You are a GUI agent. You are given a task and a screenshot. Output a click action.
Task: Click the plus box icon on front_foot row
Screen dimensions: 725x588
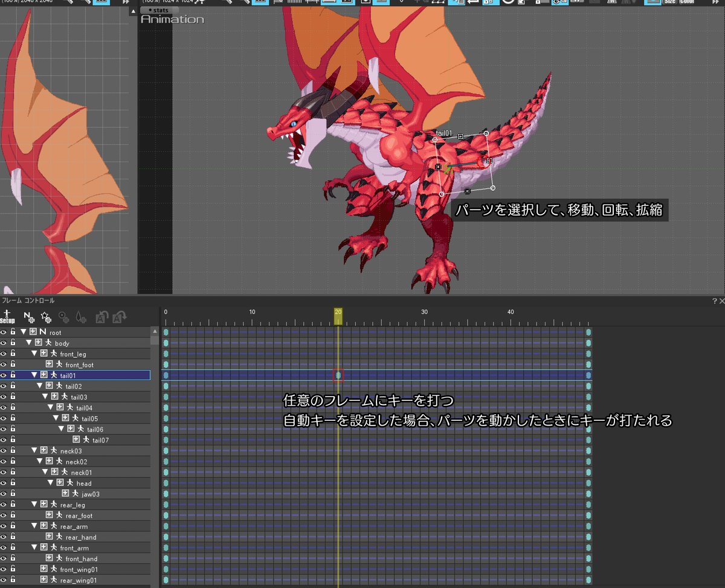click(x=50, y=365)
